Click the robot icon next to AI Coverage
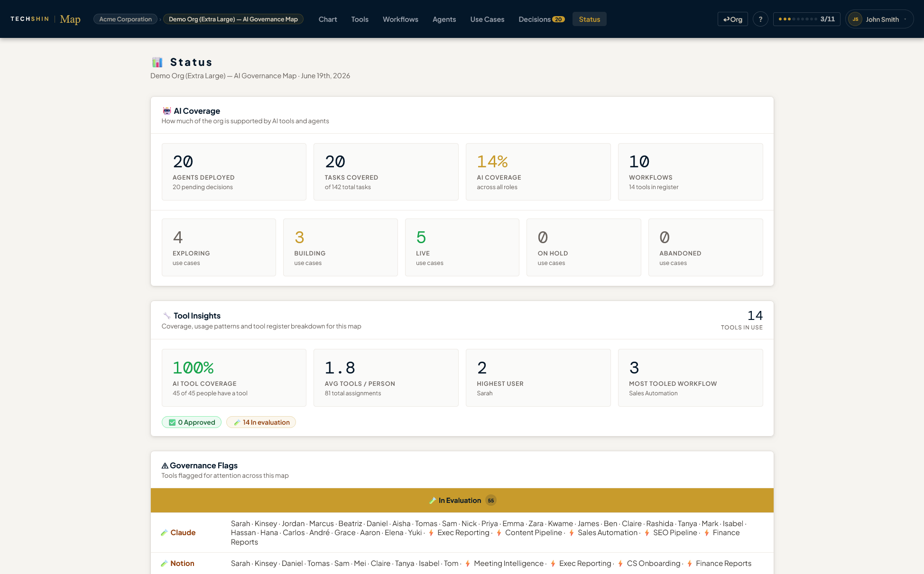924x574 pixels. (166, 111)
